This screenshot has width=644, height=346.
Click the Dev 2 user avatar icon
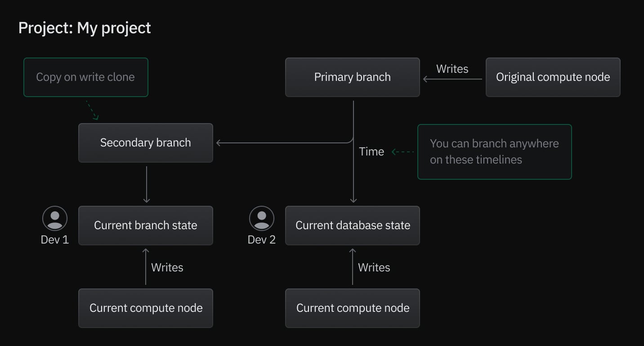262,218
